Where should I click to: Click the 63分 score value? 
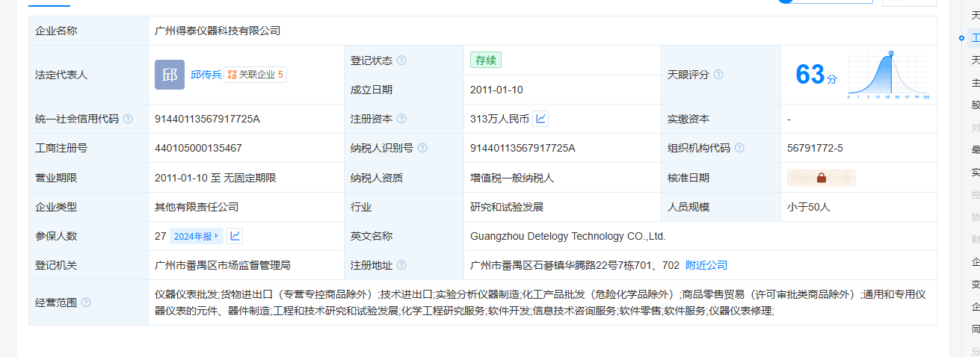point(816,75)
